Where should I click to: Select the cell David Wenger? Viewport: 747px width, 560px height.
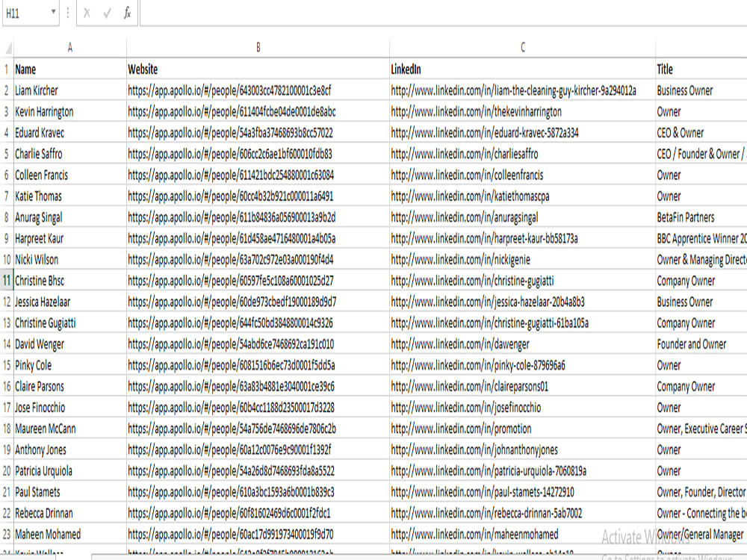pyautogui.click(x=70, y=343)
